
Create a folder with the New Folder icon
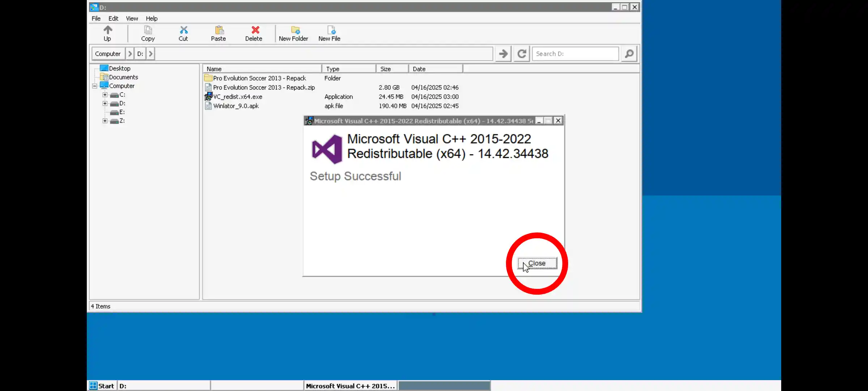[x=293, y=33]
